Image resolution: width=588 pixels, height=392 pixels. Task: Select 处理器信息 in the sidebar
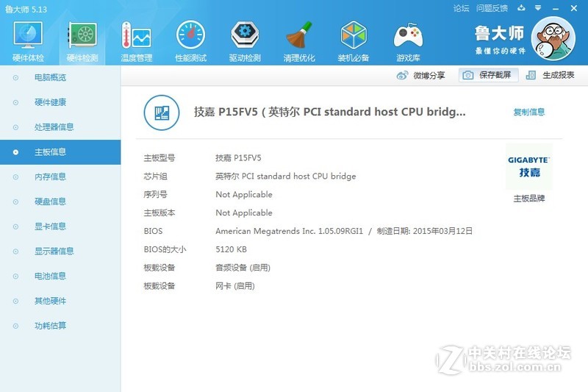click(60, 127)
